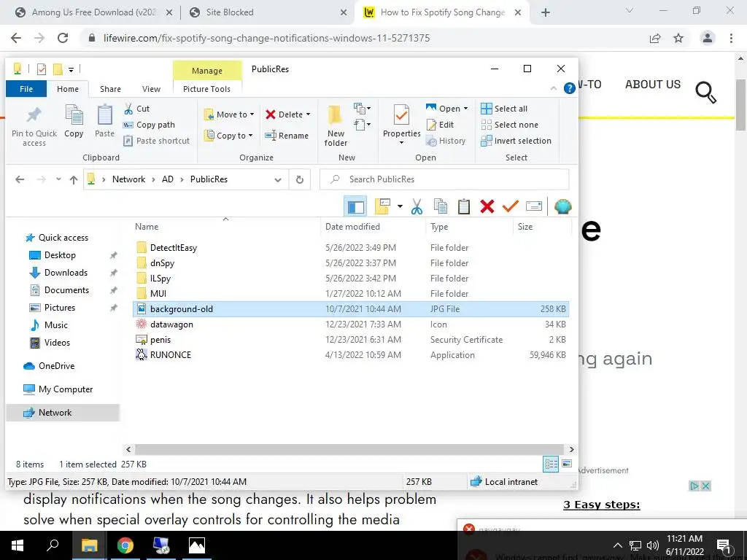747x560 pixels.
Task: Click Invert selection in ribbon
Action: [516, 141]
